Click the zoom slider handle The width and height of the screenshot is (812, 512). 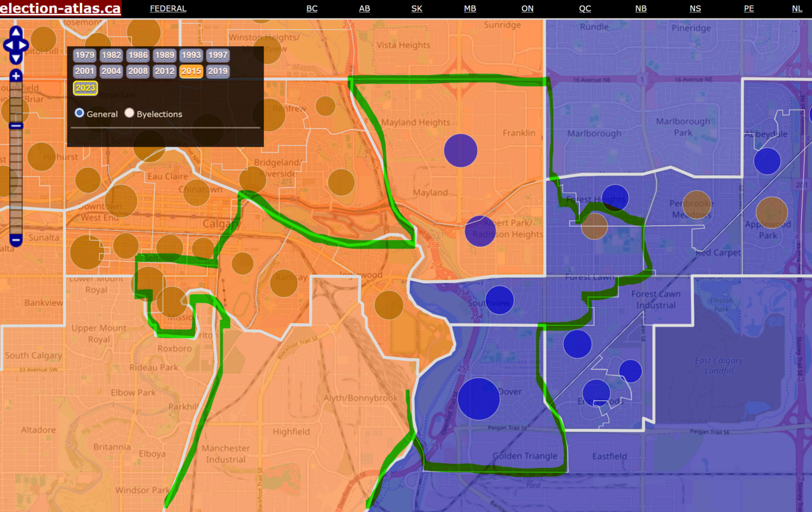click(x=16, y=126)
